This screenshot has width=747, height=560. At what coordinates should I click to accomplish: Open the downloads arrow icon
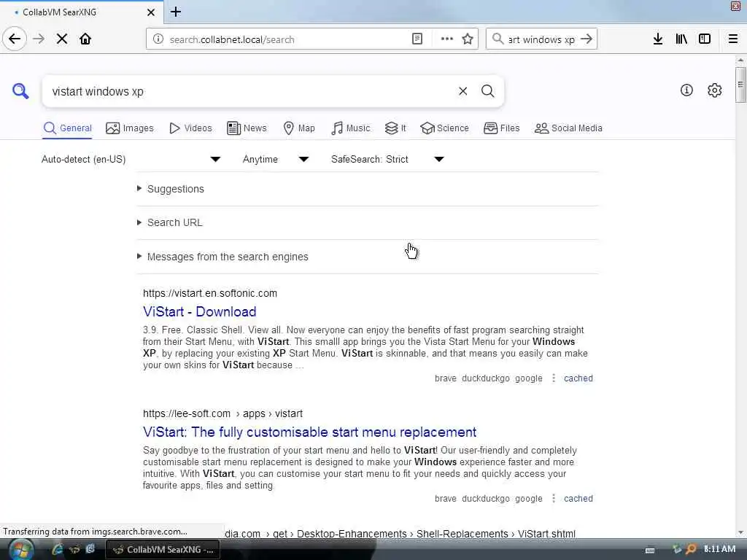click(x=658, y=39)
